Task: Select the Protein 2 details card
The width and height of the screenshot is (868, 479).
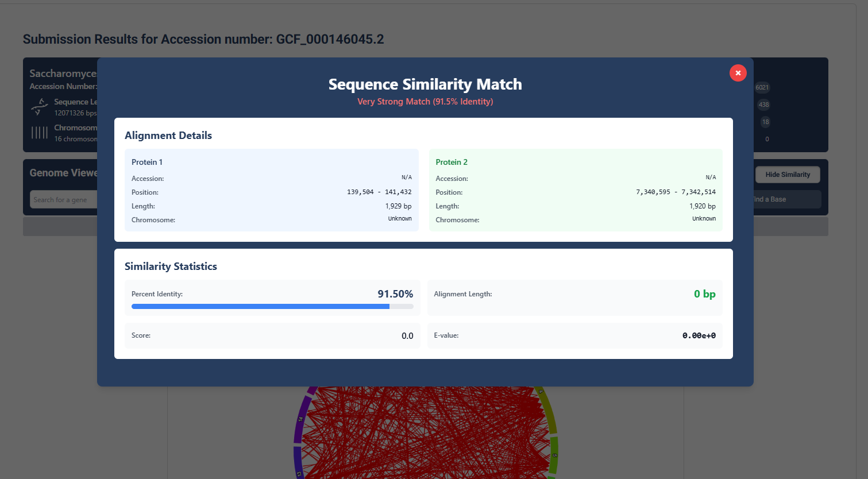Action: [x=575, y=190]
